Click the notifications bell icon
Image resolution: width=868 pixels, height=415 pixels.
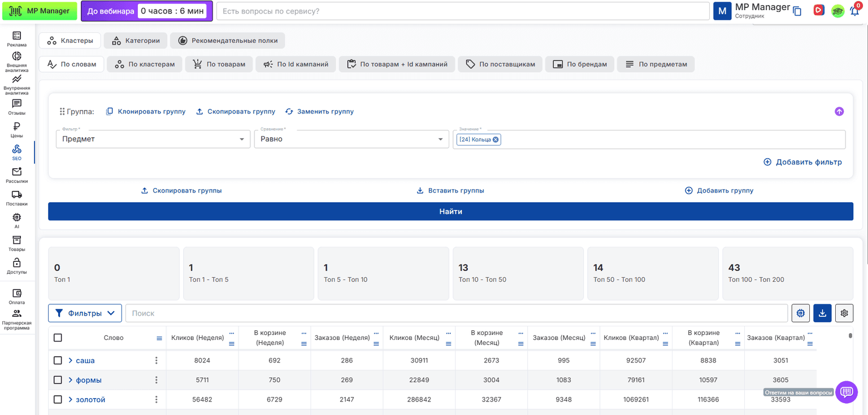(x=854, y=11)
